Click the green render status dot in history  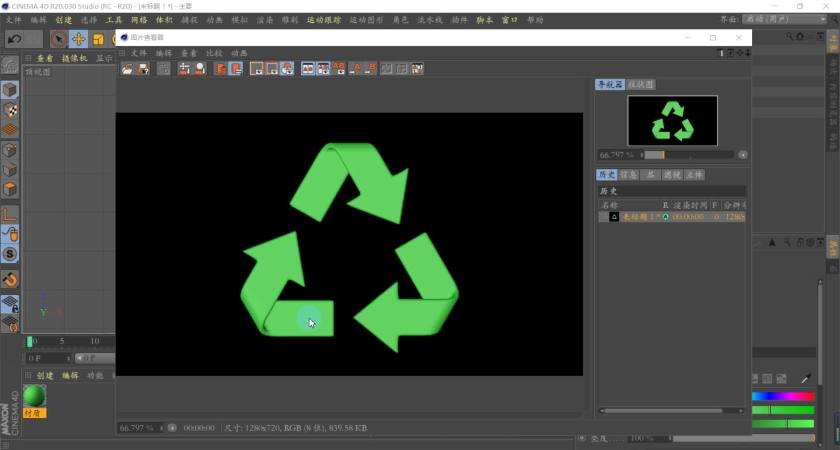(x=666, y=217)
